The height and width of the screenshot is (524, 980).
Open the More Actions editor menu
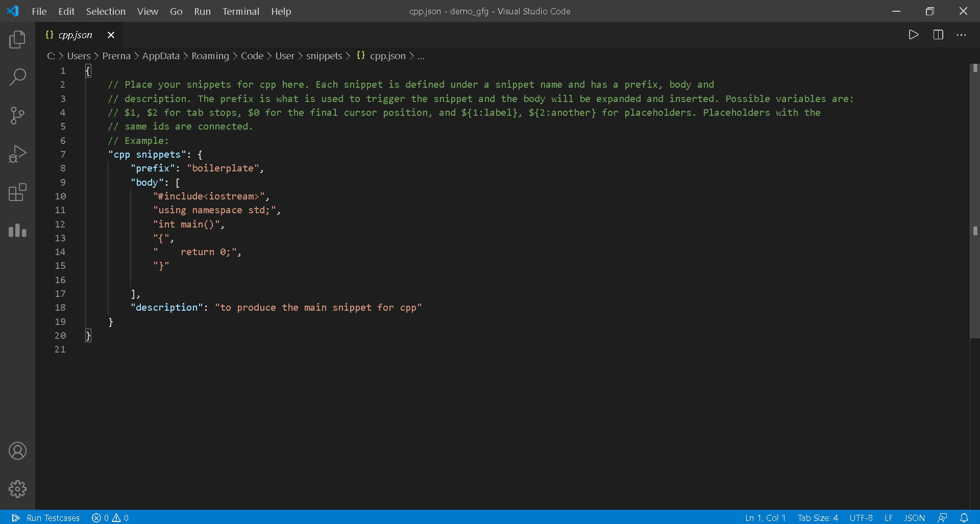pos(962,35)
